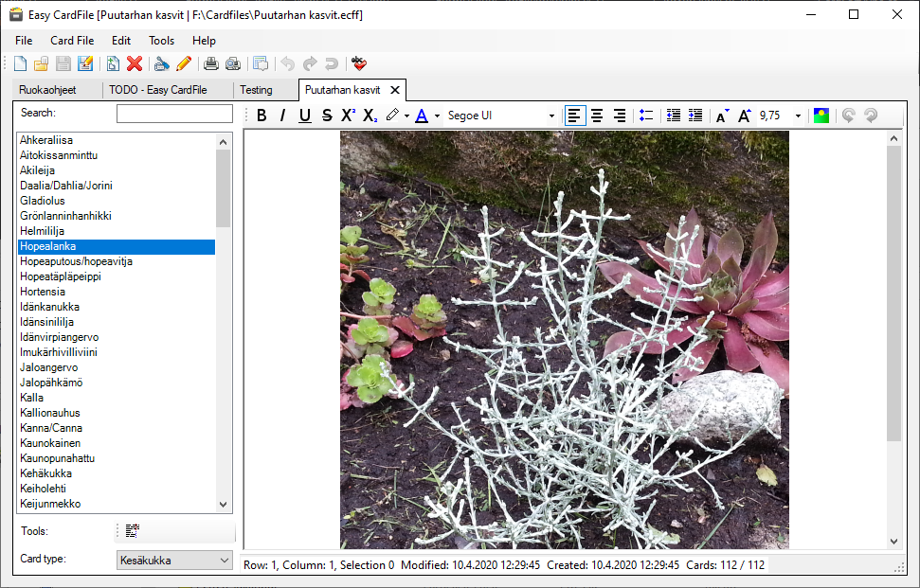
Task: Open the Tools menu
Action: click(161, 41)
